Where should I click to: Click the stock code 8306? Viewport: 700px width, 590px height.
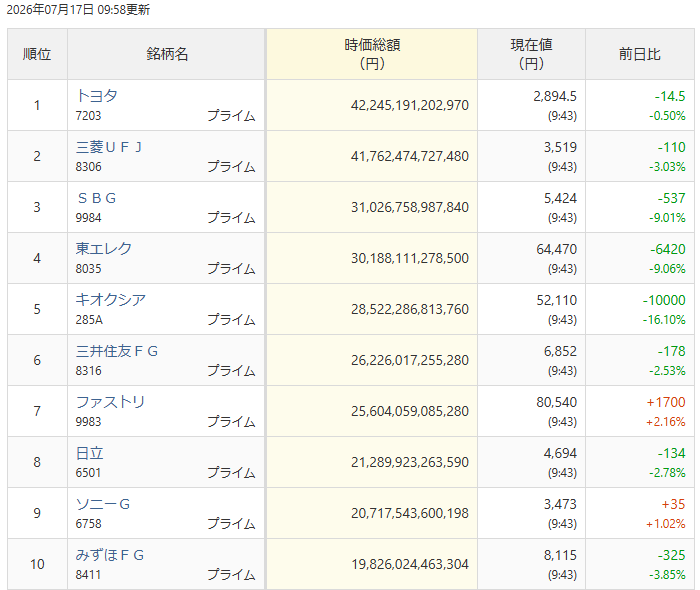click(88, 166)
